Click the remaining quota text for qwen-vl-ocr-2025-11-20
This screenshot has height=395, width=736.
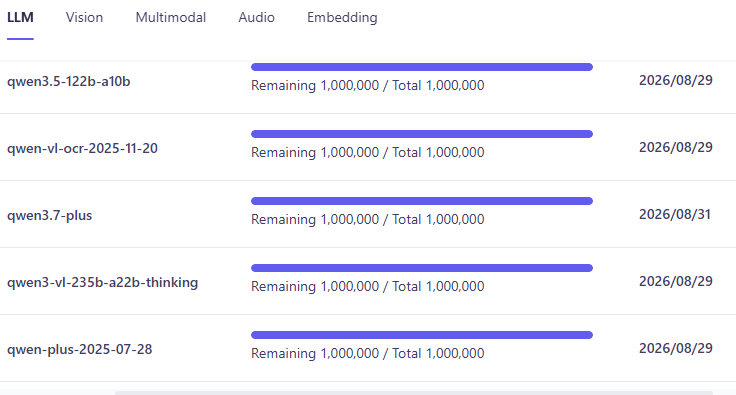(368, 152)
